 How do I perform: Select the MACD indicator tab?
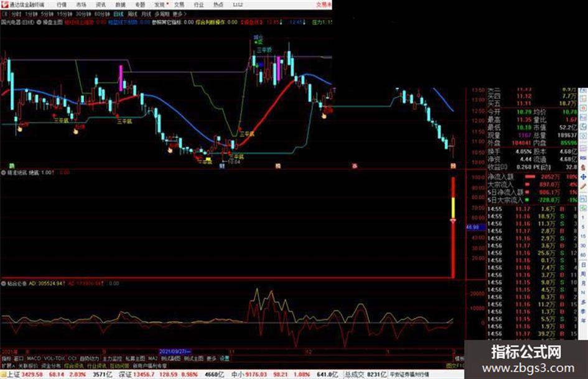[34, 358]
